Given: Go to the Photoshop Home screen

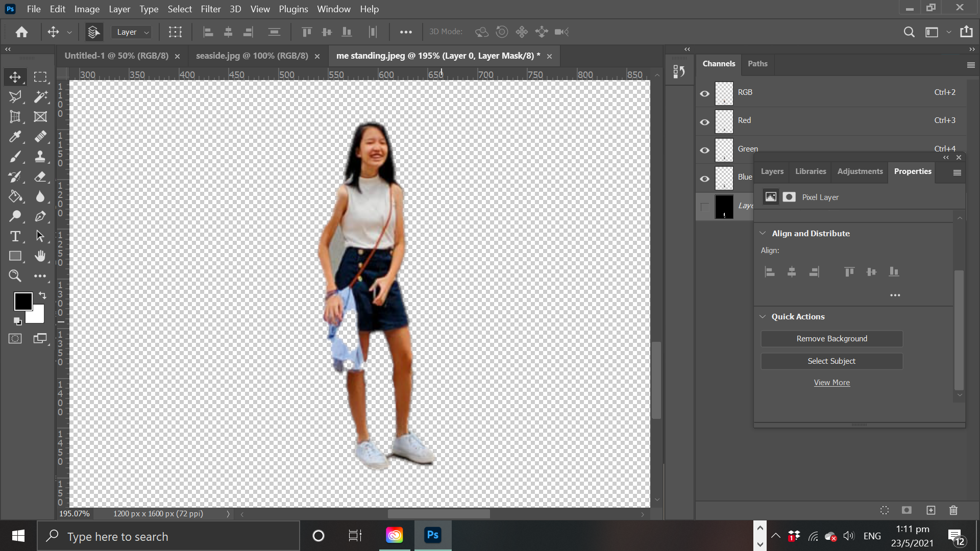Looking at the screenshot, I should 21,32.
